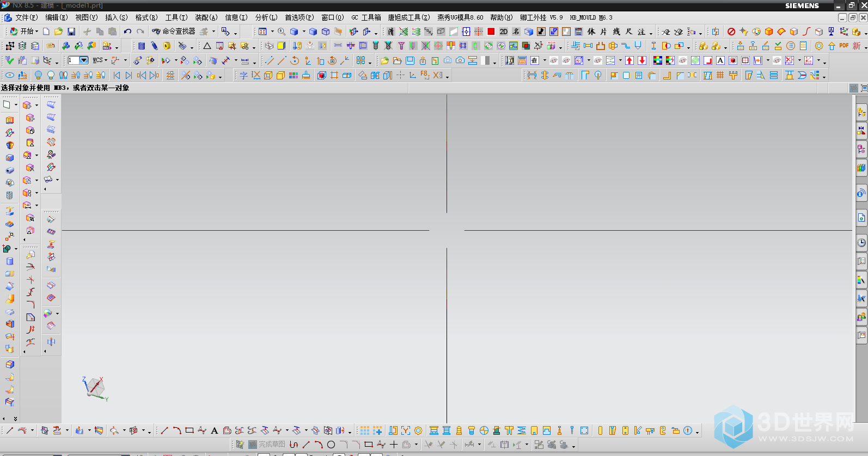This screenshot has width=868, height=456.
Task: Open the 编辑(E) menu
Action: [57, 17]
